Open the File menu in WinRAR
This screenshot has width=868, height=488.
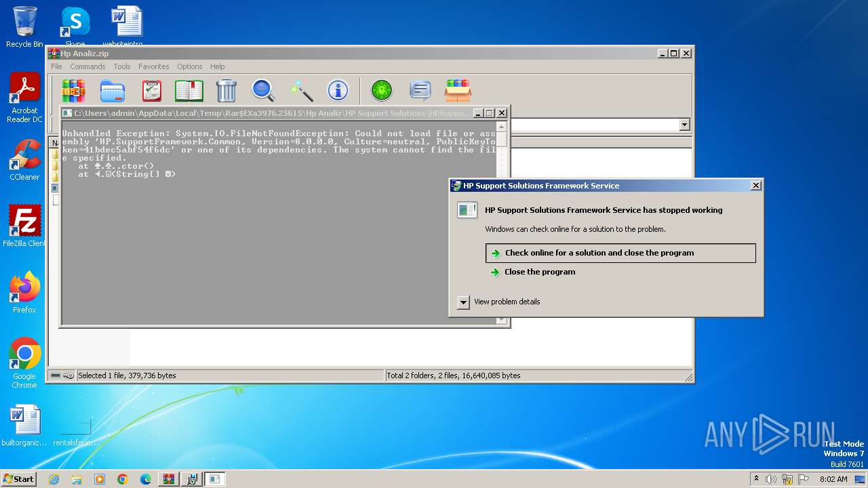click(x=56, y=66)
